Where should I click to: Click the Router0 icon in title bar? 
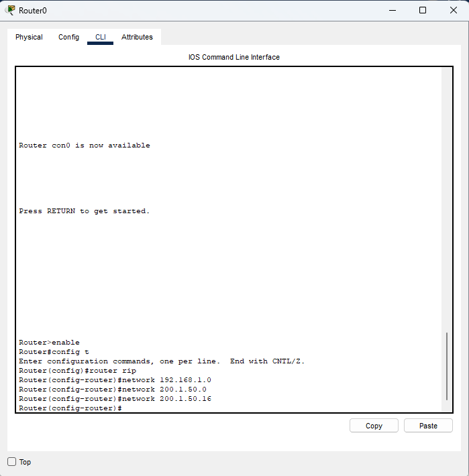(x=11, y=10)
